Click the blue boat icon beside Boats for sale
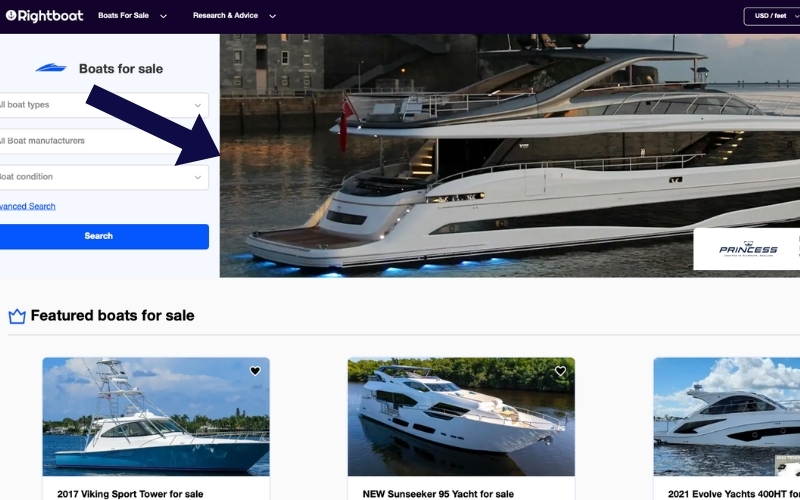This screenshot has height=500, width=800. 51,68
